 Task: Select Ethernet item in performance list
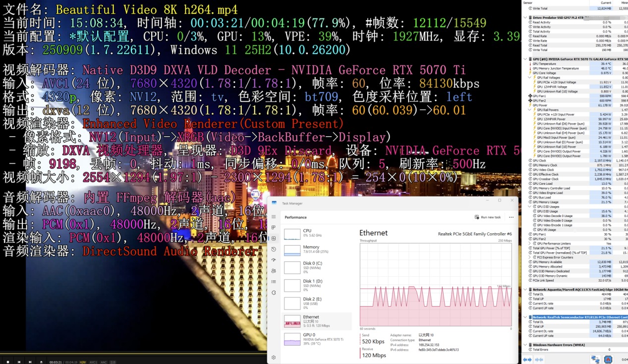[317, 321]
